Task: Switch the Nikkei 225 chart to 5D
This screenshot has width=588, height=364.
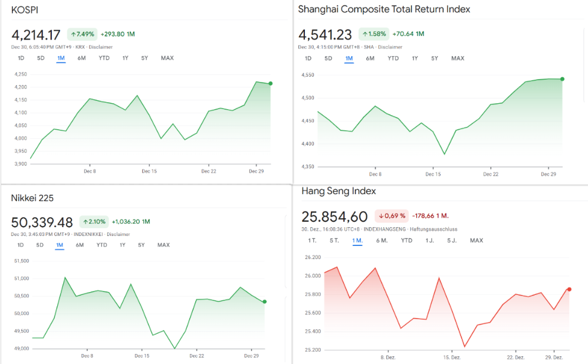Action: point(40,245)
